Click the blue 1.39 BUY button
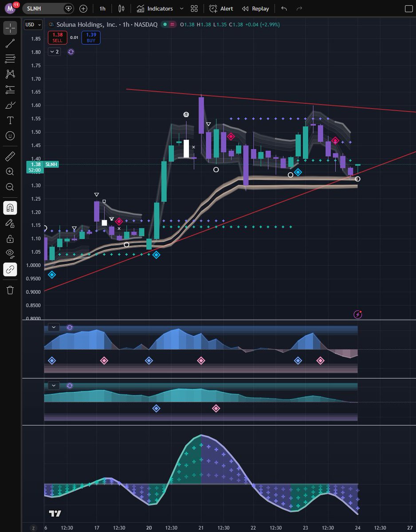This screenshot has height=532, width=416. click(x=91, y=38)
